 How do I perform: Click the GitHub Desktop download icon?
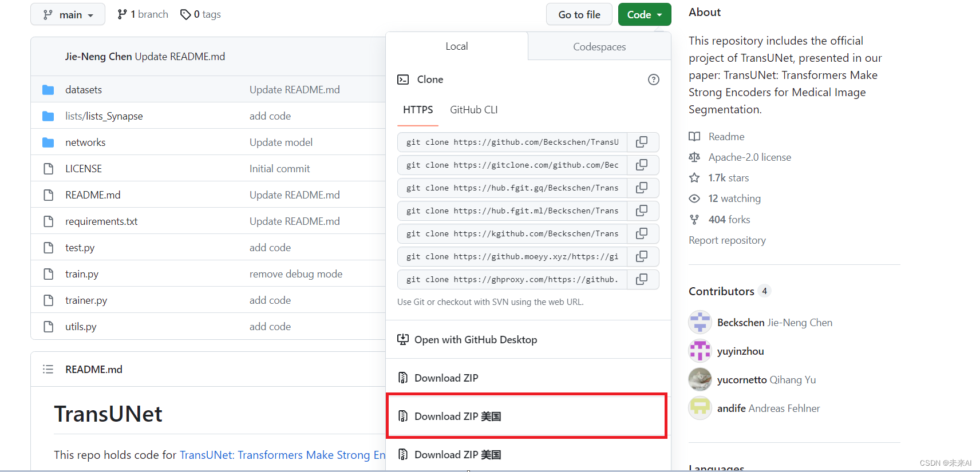pyautogui.click(x=403, y=339)
